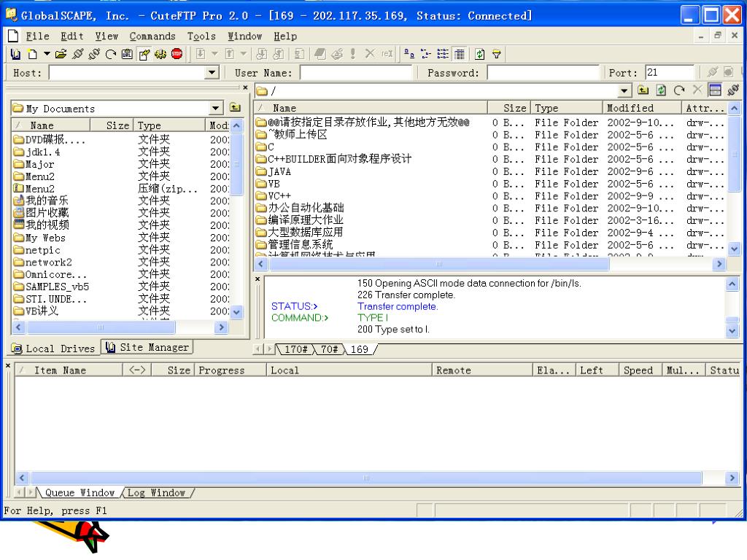This screenshot has width=747, height=560.
Task: Switch to the 70# connection tab
Action: [x=329, y=349]
